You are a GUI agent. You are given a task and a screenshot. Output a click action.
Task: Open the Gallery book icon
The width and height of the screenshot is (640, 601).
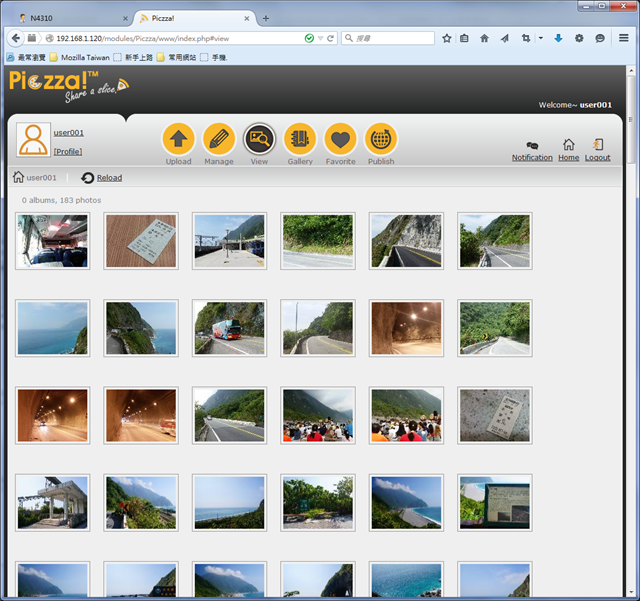coord(300,139)
